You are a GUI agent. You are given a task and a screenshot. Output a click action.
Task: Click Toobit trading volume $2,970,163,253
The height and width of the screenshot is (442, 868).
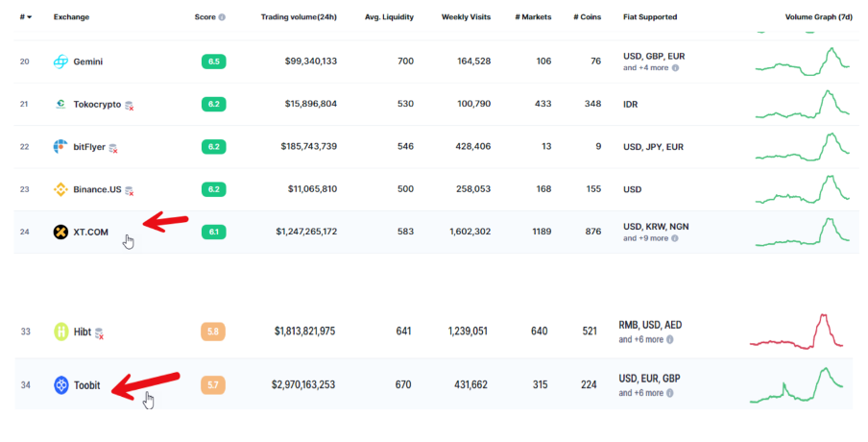302,384
